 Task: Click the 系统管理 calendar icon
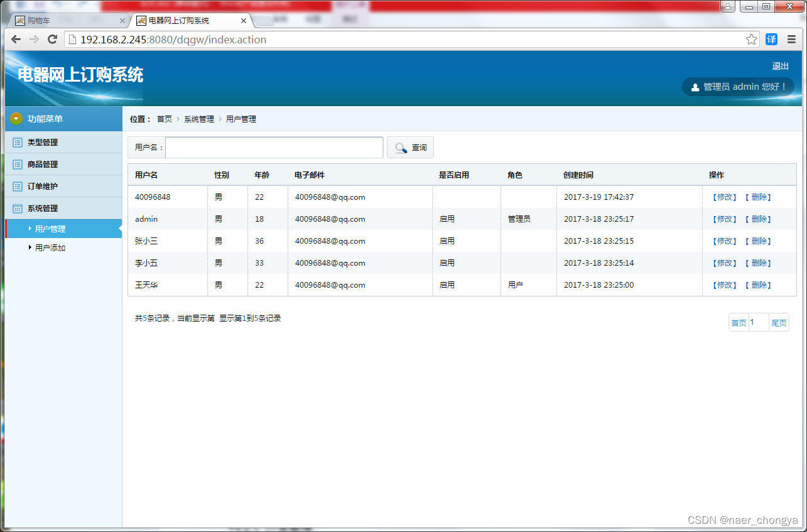(x=18, y=209)
